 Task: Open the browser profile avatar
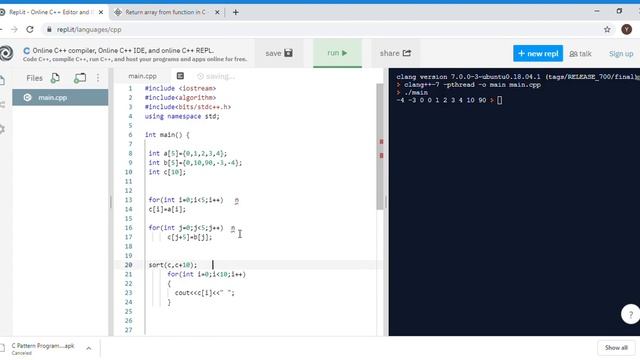(x=627, y=29)
